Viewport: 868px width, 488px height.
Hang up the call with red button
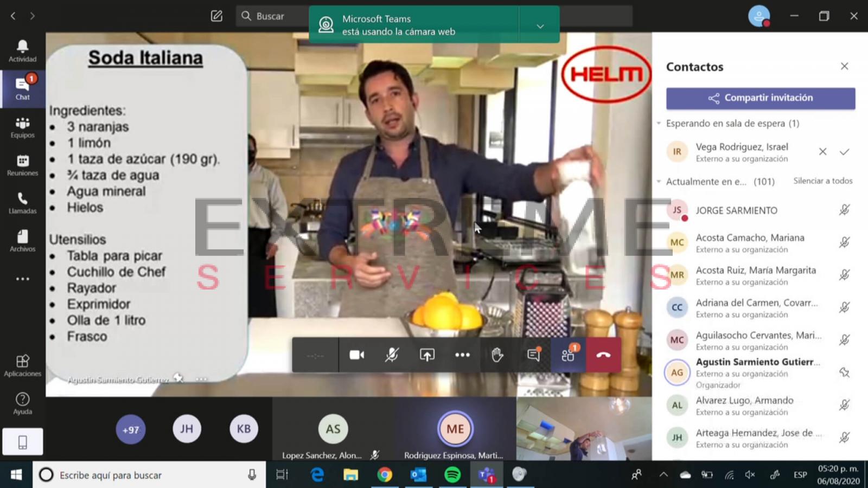pyautogui.click(x=603, y=355)
